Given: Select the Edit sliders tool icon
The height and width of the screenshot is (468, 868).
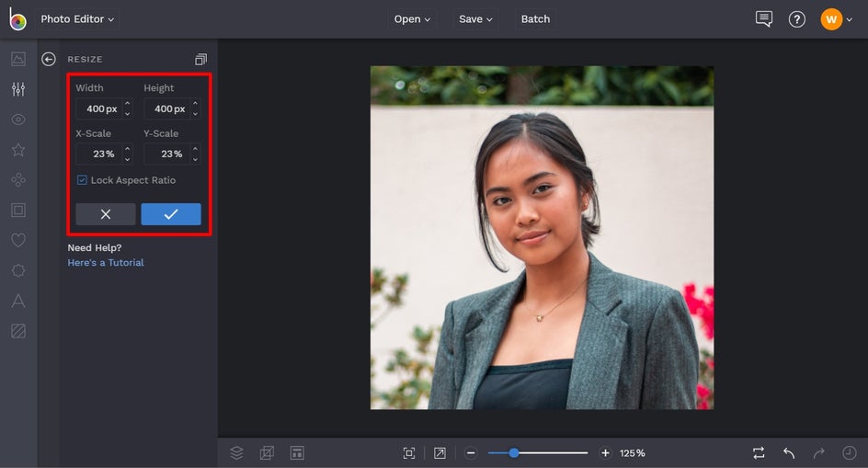Looking at the screenshot, I should [x=18, y=89].
